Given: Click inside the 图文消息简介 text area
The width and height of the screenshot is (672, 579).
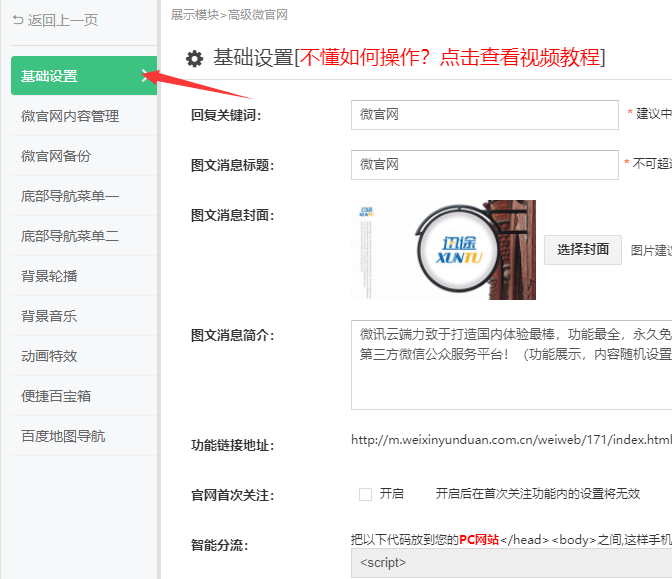Looking at the screenshot, I should point(510,365).
